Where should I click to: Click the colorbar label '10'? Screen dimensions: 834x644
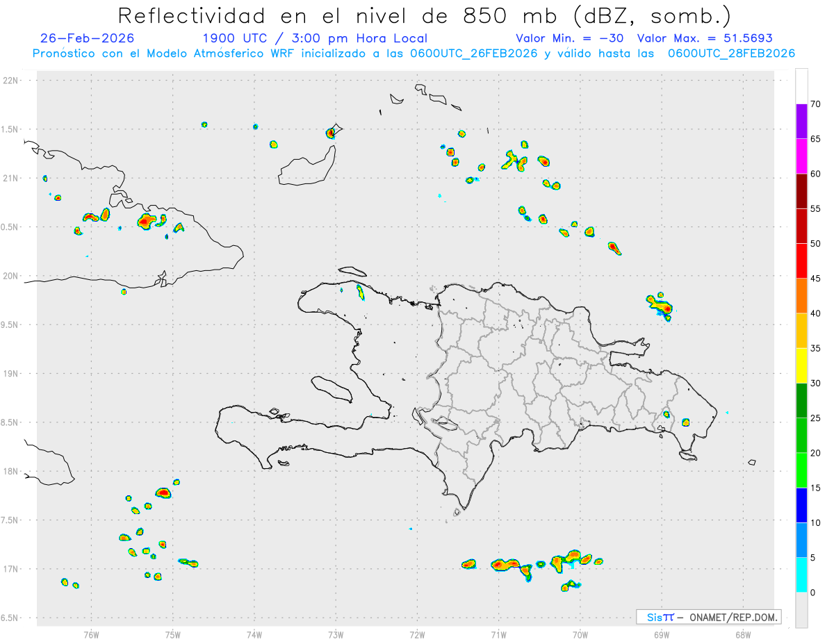tap(815, 522)
